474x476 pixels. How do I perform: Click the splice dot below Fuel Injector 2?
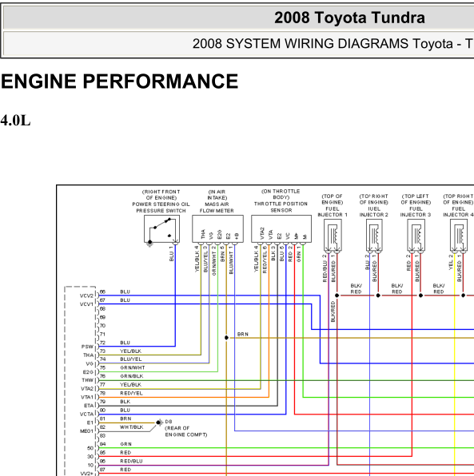378,295
